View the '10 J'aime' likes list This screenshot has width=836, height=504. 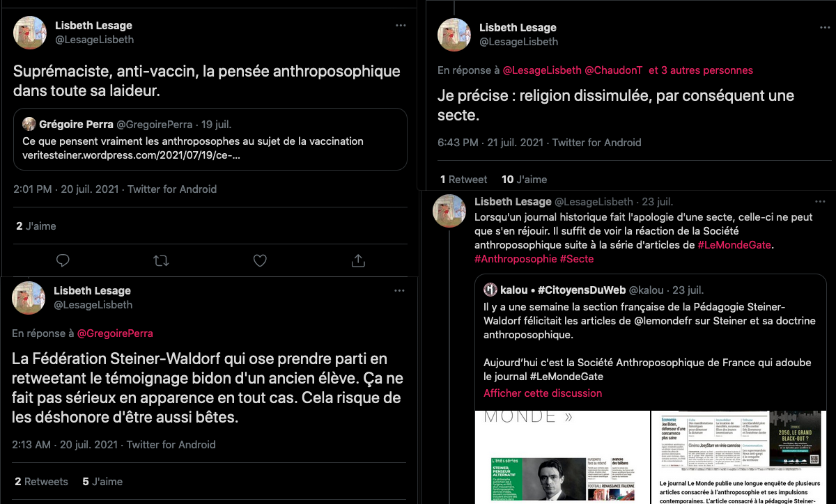[x=524, y=179]
